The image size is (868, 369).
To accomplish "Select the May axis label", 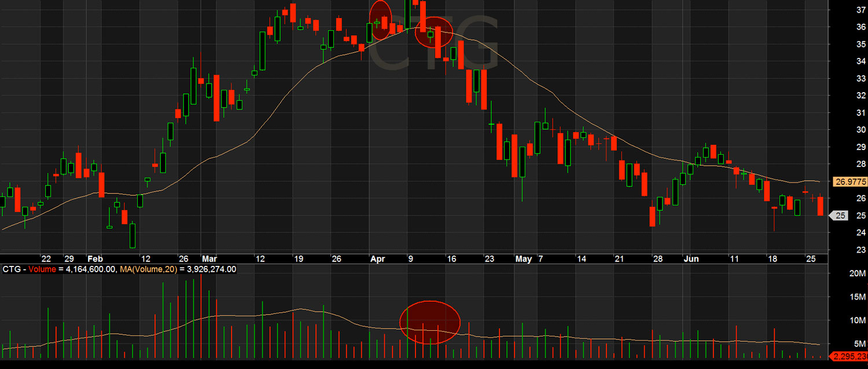I will pyautogui.click(x=524, y=259).
